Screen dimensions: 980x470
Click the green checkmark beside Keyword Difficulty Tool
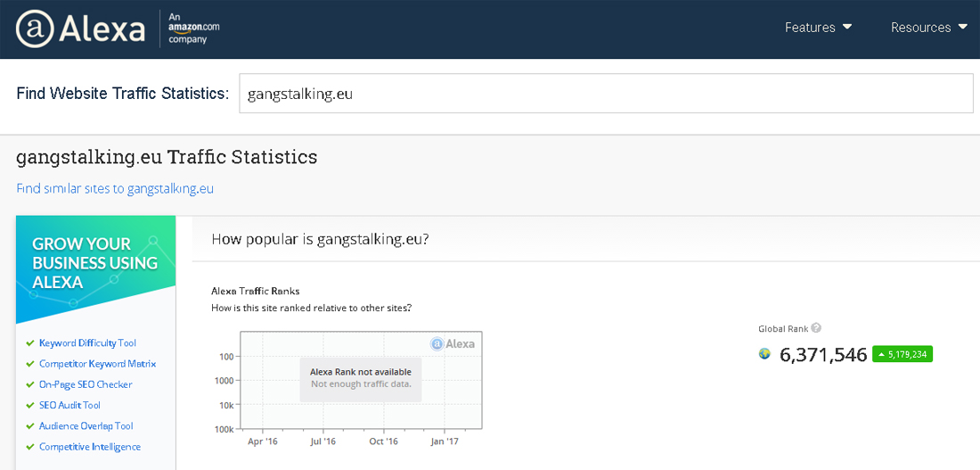point(30,343)
